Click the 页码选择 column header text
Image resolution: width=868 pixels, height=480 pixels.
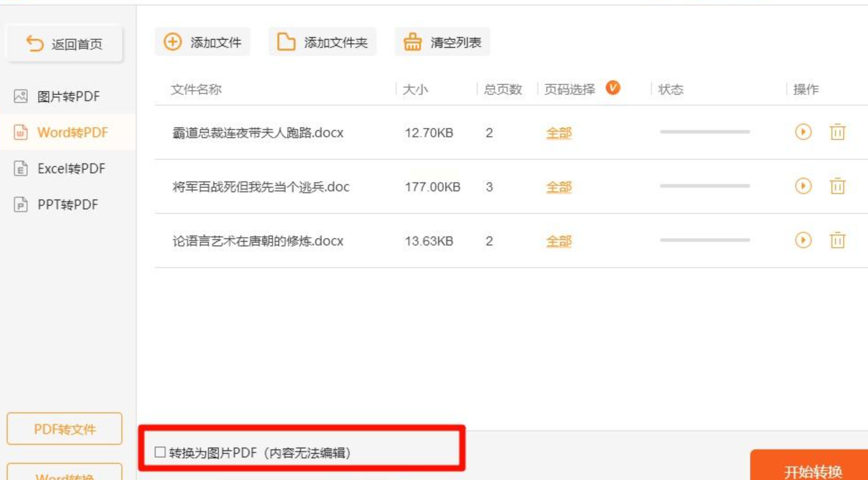pos(570,89)
